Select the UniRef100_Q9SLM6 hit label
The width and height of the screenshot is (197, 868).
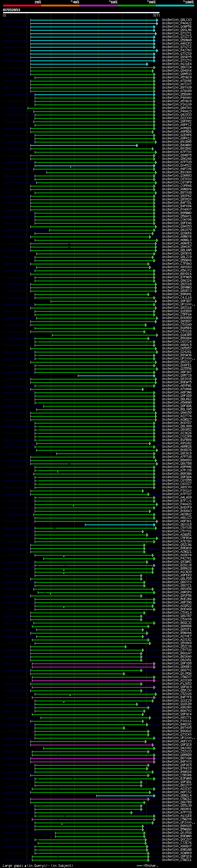pyautogui.click(x=176, y=30)
